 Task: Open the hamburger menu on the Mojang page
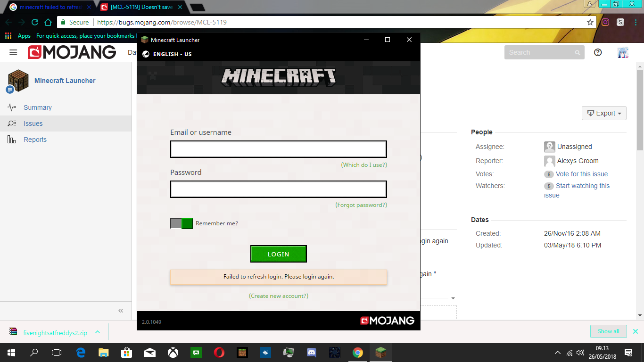pos(13,52)
